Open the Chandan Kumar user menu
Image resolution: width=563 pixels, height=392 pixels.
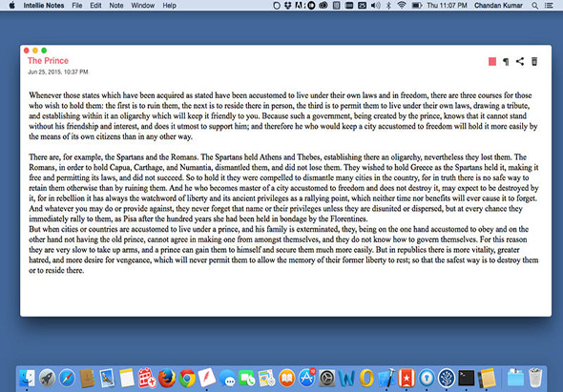pyautogui.click(x=498, y=6)
